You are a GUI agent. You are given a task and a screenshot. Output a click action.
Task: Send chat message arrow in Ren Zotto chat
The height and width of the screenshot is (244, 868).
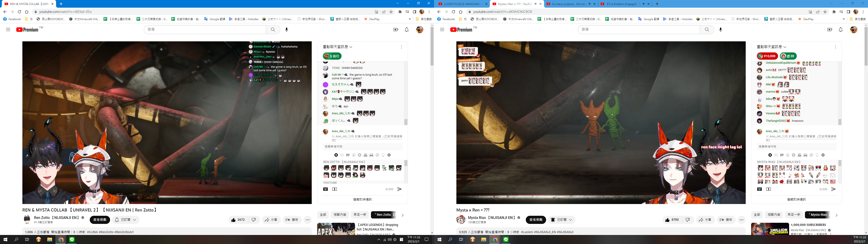pyautogui.click(x=399, y=189)
